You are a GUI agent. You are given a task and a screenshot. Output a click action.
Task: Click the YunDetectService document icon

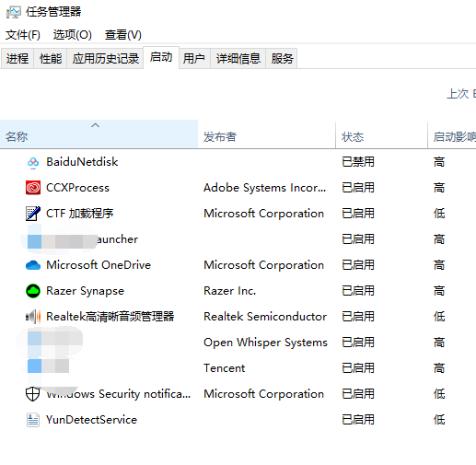pos(33,420)
